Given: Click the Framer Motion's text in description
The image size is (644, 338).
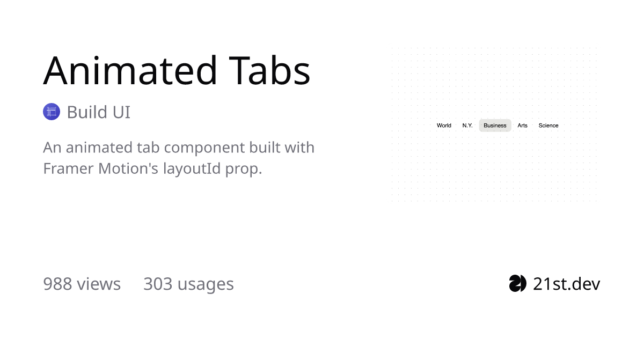Looking at the screenshot, I should [x=100, y=168].
